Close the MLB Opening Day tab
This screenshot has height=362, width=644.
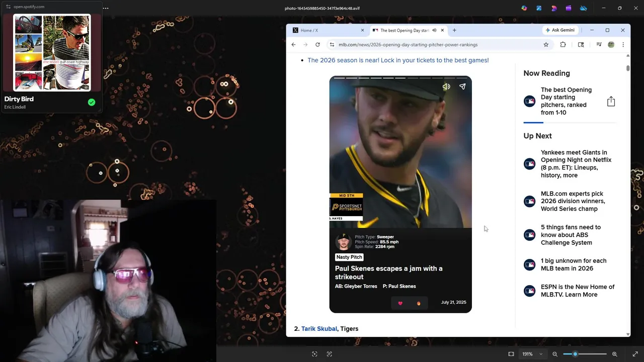pos(442,30)
